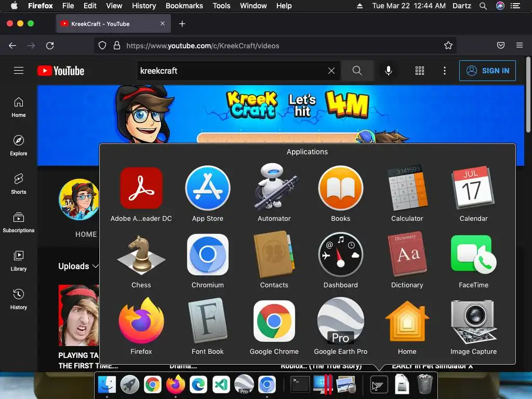Open tracking protection shield panel
This screenshot has width=532, height=399.
pos(102,46)
